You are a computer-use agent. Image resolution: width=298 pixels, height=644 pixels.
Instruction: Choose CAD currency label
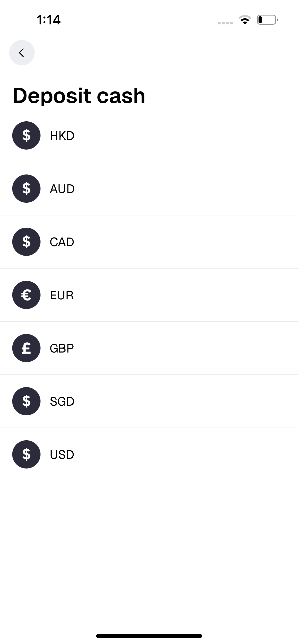pyautogui.click(x=62, y=242)
